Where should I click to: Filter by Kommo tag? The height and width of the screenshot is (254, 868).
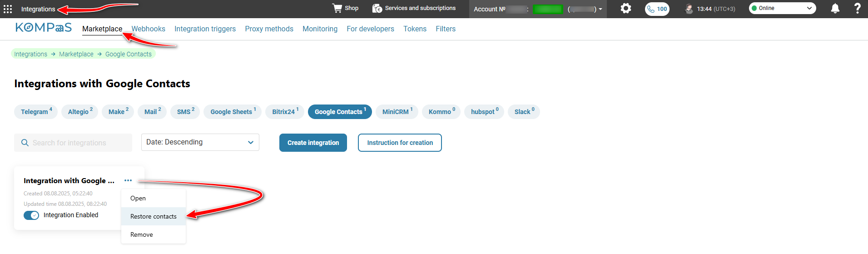pyautogui.click(x=441, y=112)
